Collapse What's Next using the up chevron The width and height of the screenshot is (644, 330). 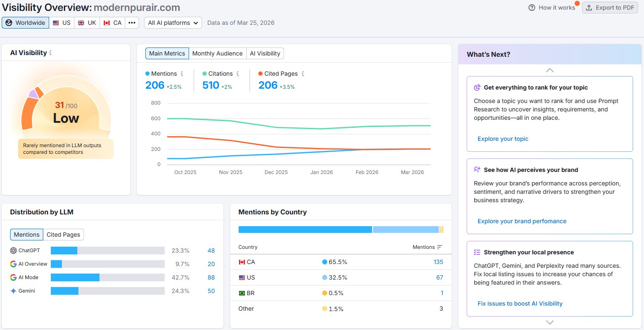pyautogui.click(x=549, y=70)
